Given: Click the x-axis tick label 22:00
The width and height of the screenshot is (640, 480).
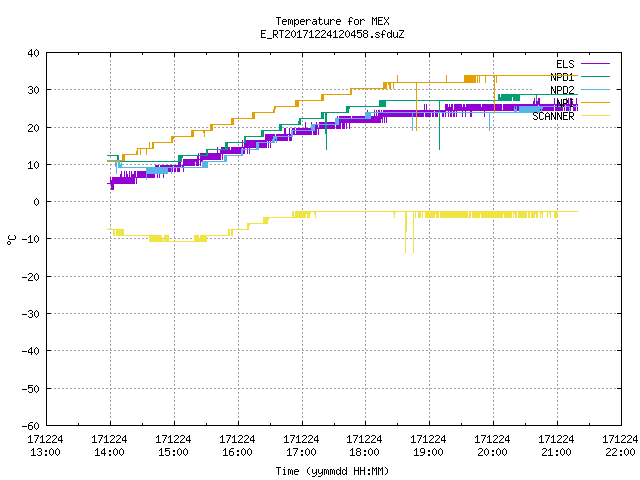Looking at the screenshot, I should [620, 452].
